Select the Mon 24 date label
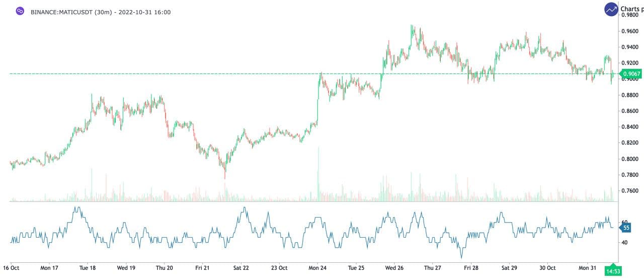The width and height of the screenshot is (644, 278). point(318,268)
